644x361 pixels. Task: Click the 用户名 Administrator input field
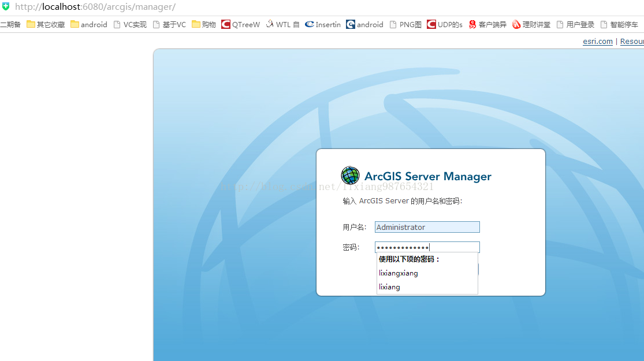[427, 227]
